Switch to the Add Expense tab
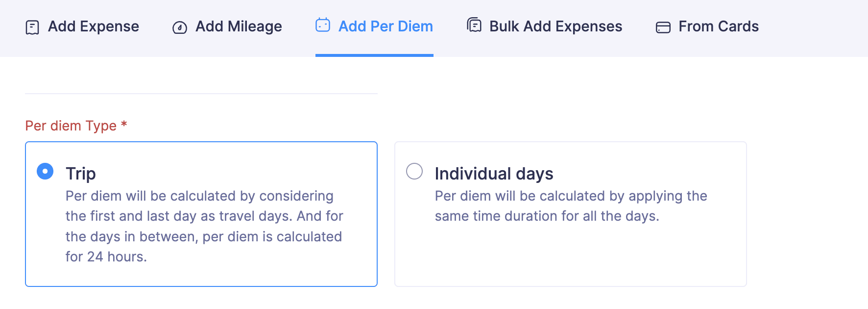 [93, 27]
